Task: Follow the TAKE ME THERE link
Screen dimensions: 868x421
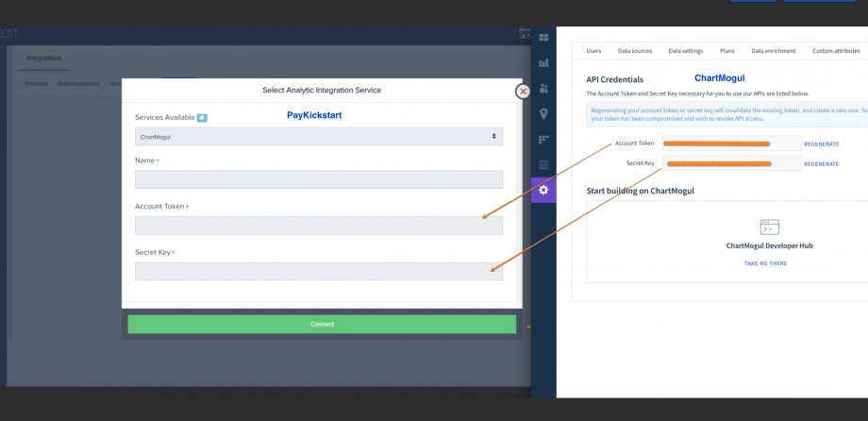Action: click(765, 263)
